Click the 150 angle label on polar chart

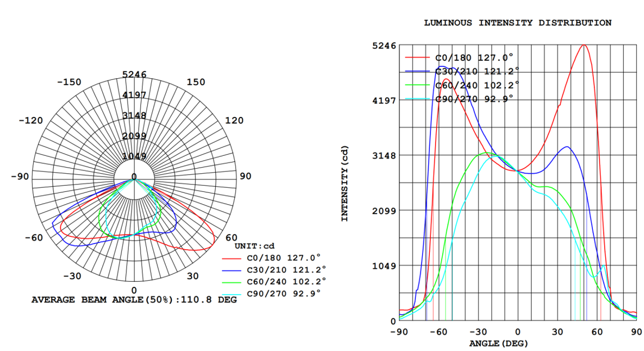(x=196, y=82)
